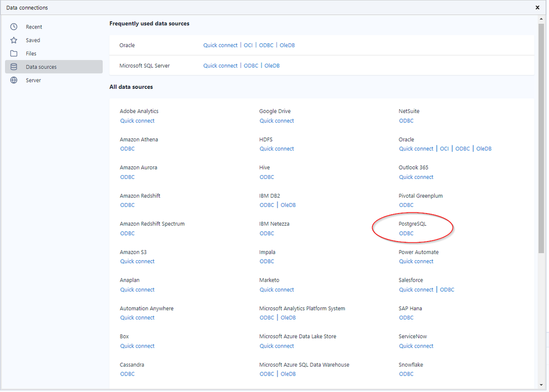This screenshot has height=392, width=549.
Task: Connect to Amazon Redshift via ODBC
Action: [127, 205]
